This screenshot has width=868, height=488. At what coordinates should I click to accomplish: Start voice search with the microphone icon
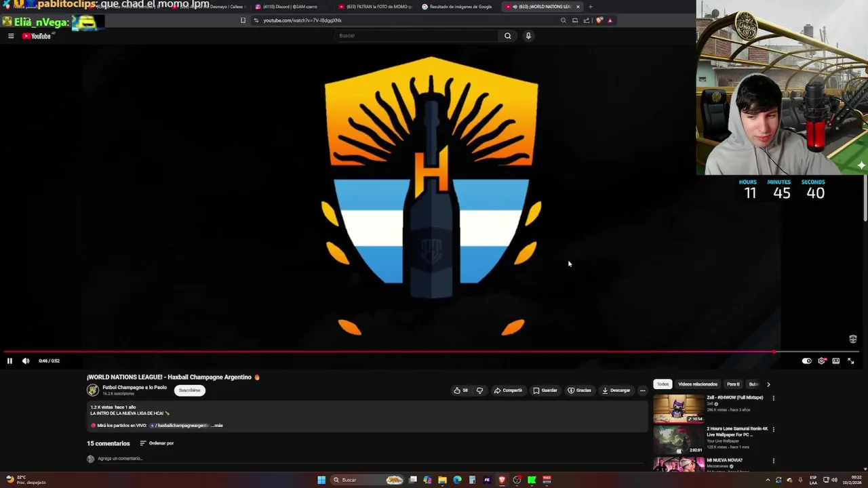coord(528,36)
